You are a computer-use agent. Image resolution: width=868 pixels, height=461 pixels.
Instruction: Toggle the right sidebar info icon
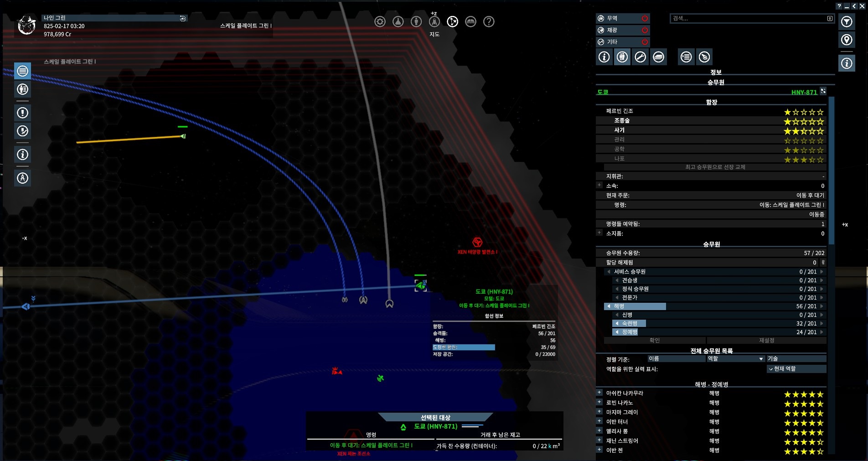[847, 63]
